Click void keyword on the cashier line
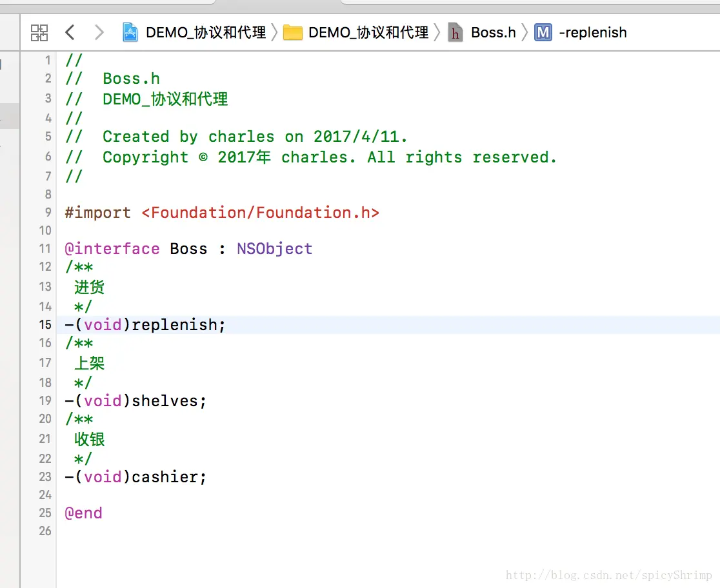 pos(103,477)
